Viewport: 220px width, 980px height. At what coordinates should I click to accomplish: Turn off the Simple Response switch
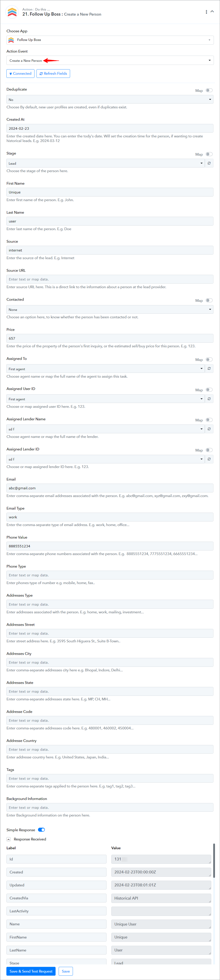click(x=41, y=830)
